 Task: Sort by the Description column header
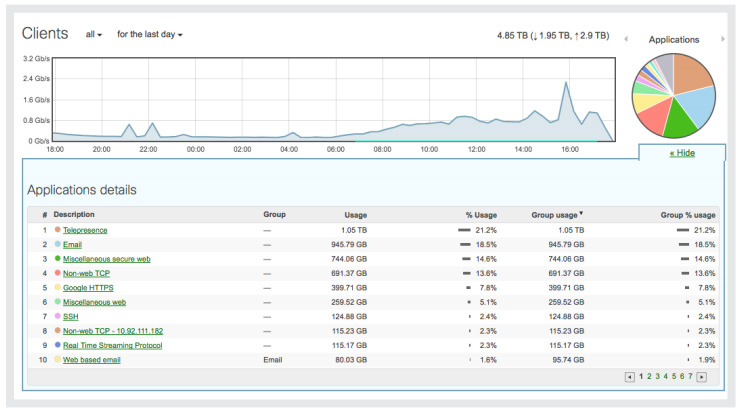point(74,214)
